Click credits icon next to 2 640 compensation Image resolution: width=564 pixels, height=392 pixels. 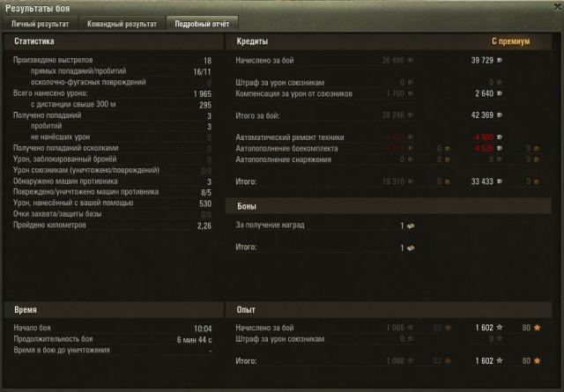[500, 93]
